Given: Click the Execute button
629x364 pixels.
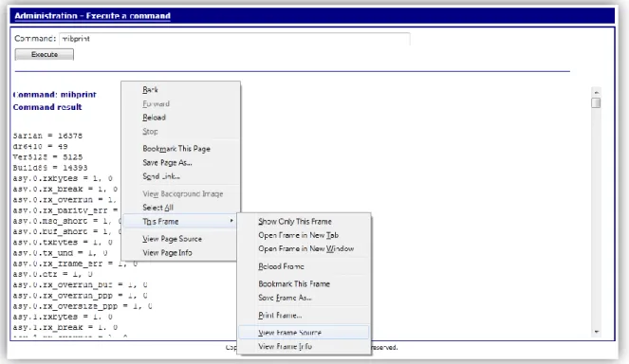Looking at the screenshot, I should 45,55.
